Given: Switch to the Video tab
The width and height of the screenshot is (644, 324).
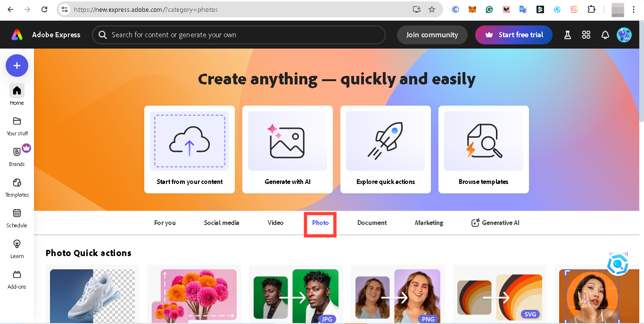Looking at the screenshot, I should click(276, 223).
